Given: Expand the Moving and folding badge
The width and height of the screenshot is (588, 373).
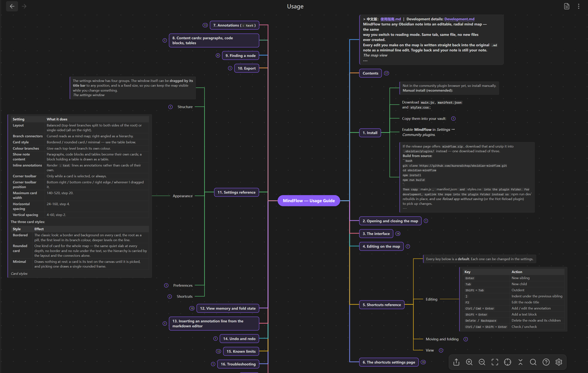Looking at the screenshot, I should [466, 339].
